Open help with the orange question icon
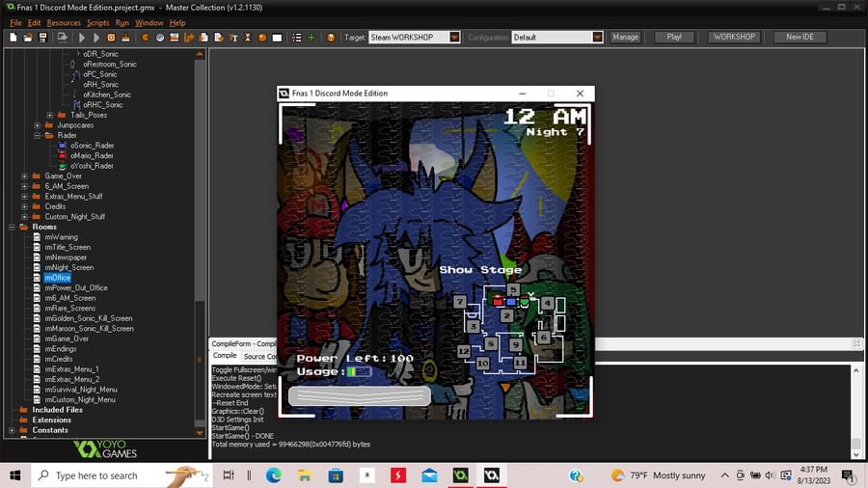868x488 pixels. click(x=331, y=38)
